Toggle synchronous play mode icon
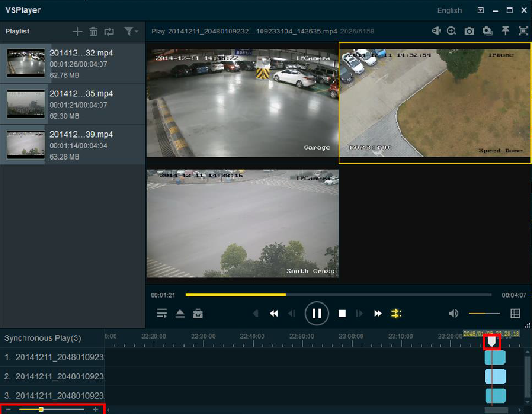The image size is (532, 414). (x=396, y=313)
